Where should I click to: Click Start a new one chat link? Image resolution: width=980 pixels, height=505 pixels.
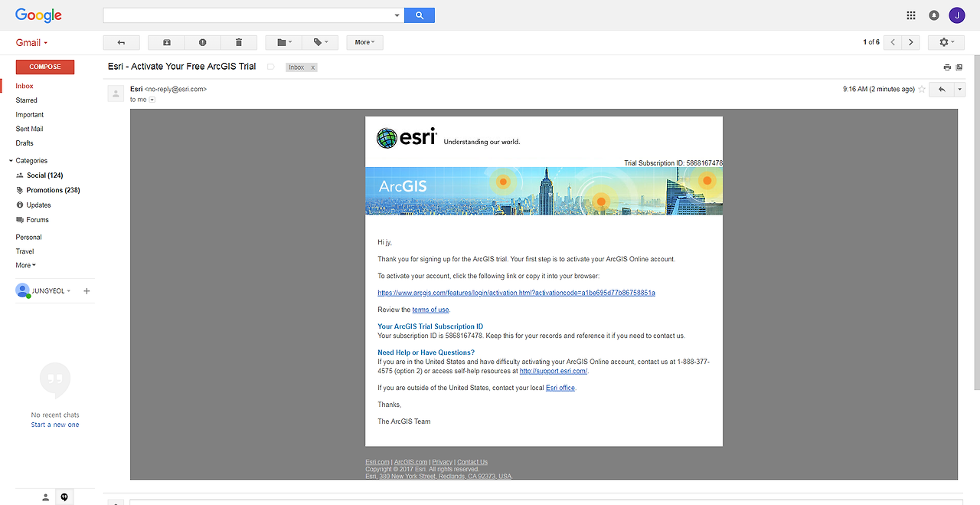coord(55,425)
